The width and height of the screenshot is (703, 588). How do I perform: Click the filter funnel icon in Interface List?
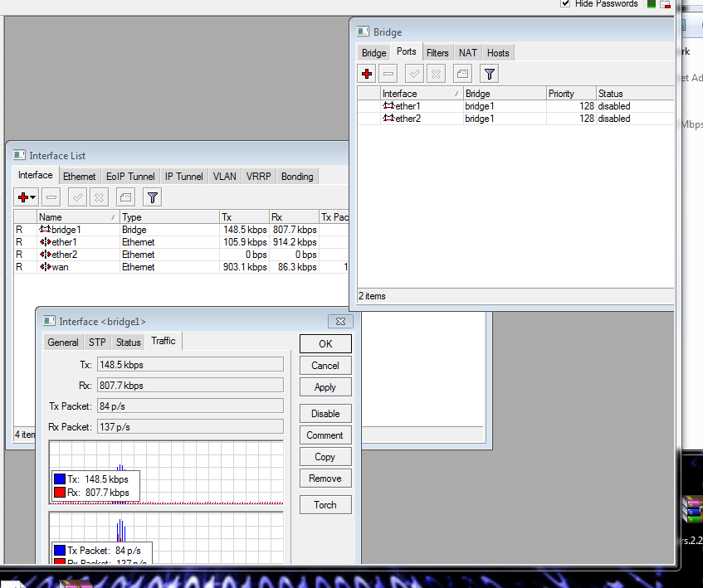(152, 197)
